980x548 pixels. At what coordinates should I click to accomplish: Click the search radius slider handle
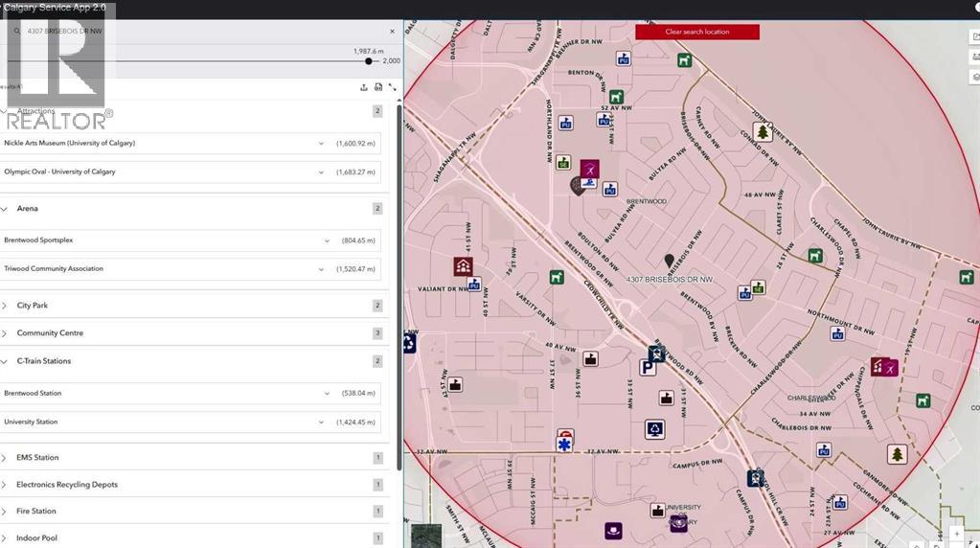(369, 61)
